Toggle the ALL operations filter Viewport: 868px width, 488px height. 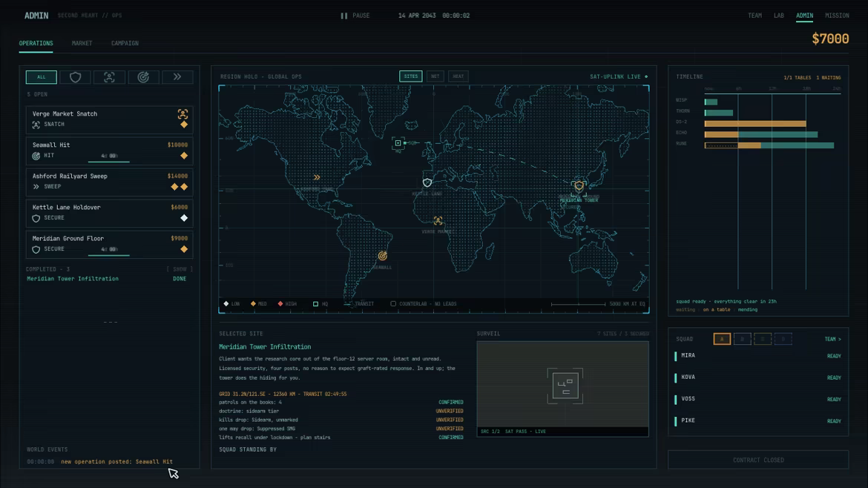coord(42,77)
